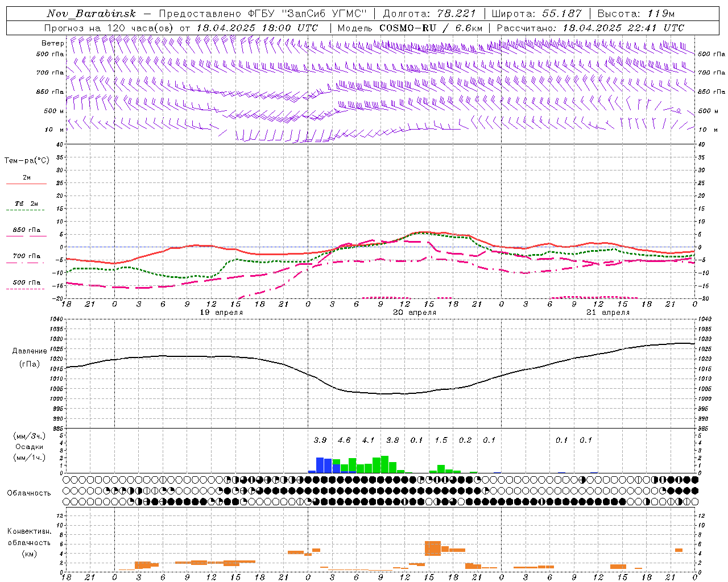Click the red line sample under '2м' legend
This screenshot has height=582, width=728.
[x=26, y=184]
